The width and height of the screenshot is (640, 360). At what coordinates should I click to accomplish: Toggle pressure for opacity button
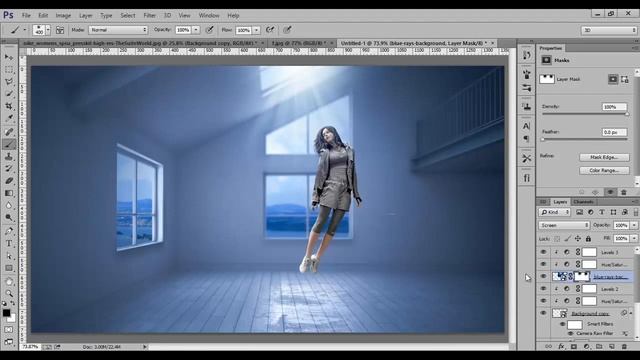[209, 30]
